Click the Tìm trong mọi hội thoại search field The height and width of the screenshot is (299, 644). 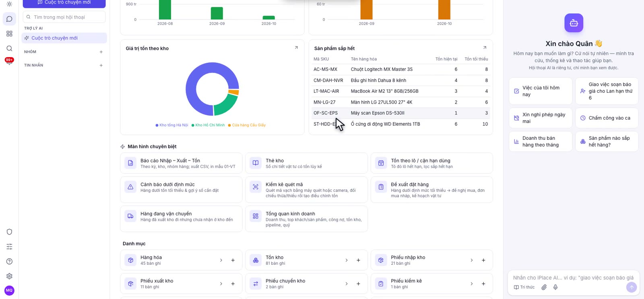pyautogui.click(x=64, y=17)
